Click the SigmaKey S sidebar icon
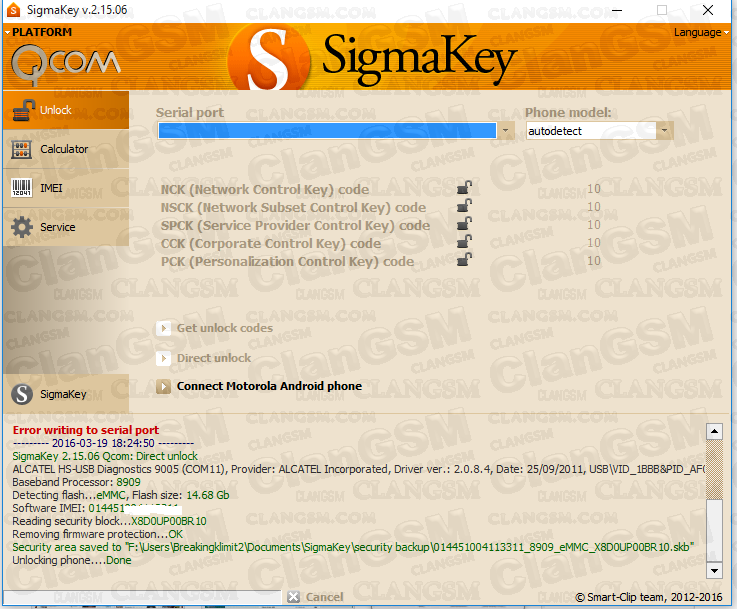 (22, 394)
